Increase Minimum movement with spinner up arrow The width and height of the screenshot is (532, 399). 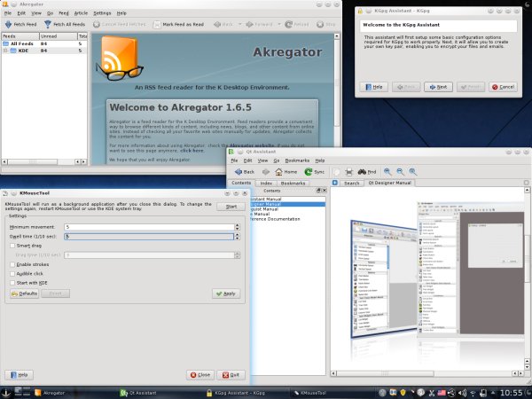[236, 225]
